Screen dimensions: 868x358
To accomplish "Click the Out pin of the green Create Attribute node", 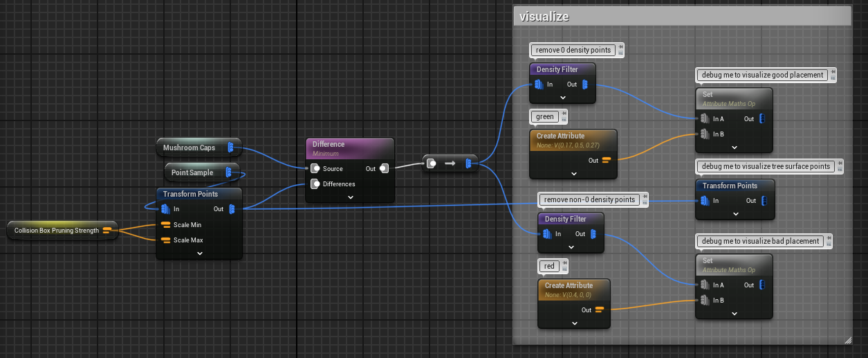I will 606,160.
